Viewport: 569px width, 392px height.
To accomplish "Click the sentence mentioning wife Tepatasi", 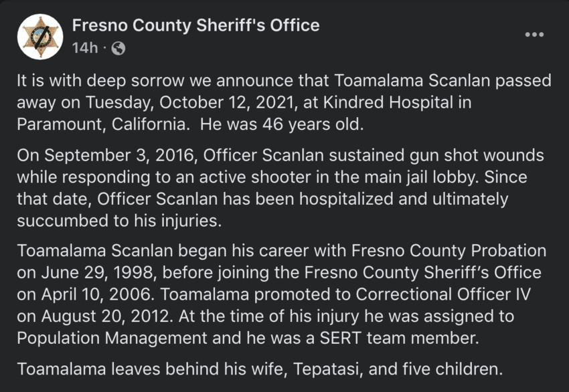I will tap(260, 369).
